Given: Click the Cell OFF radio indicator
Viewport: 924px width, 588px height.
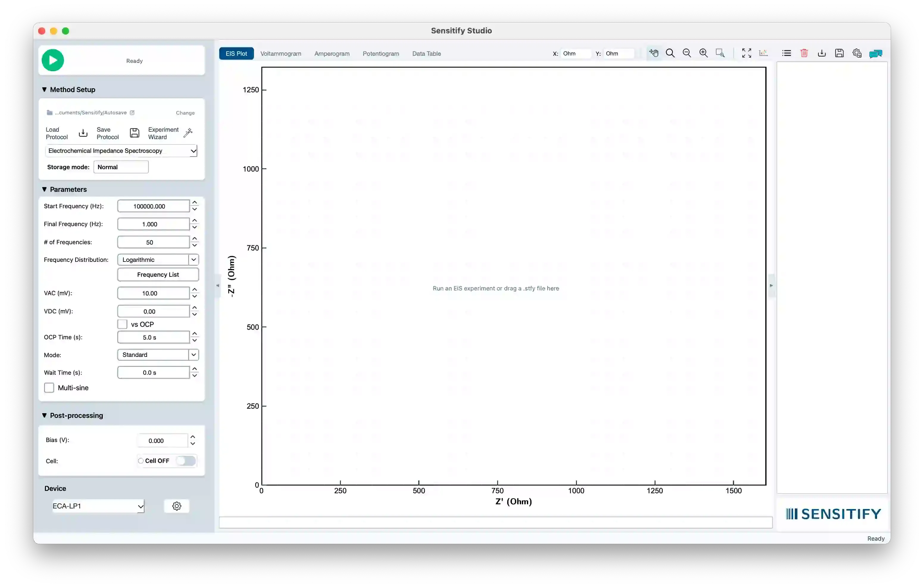Looking at the screenshot, I should pyautogui.click(x=141, y=461).
